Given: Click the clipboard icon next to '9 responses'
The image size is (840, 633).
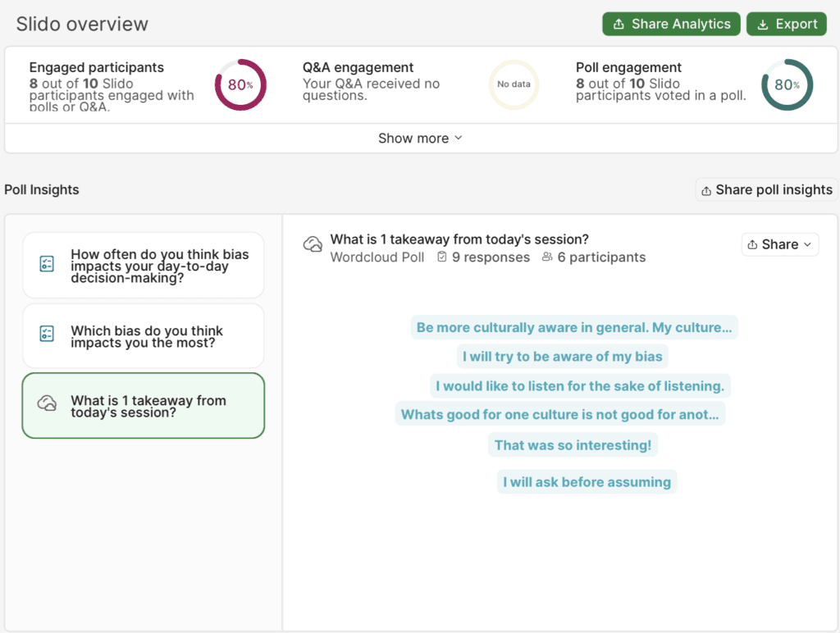Looking at the screenshot, I should [443, 257].
